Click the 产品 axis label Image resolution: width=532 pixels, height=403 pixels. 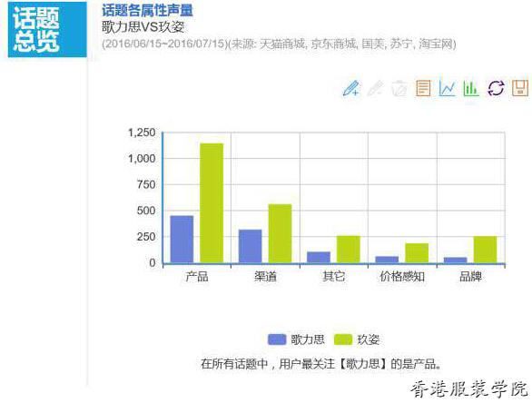point(197,277)
